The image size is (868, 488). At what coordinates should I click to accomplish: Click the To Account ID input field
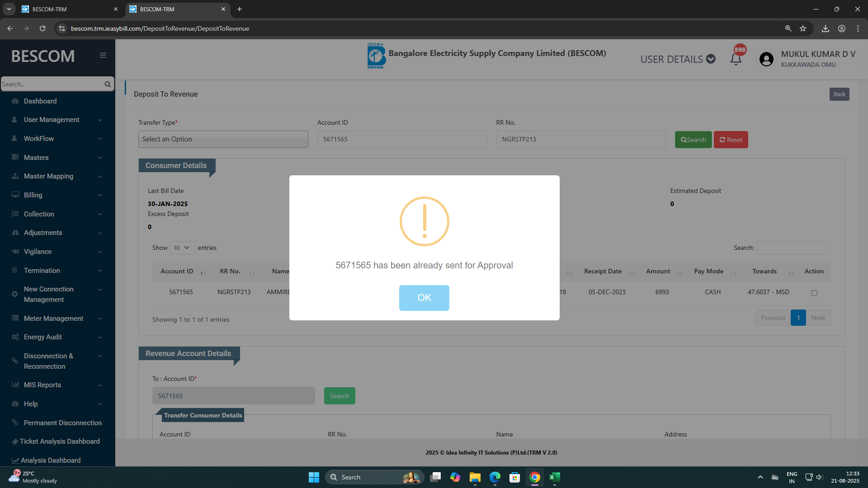click(x=233, y=396)
